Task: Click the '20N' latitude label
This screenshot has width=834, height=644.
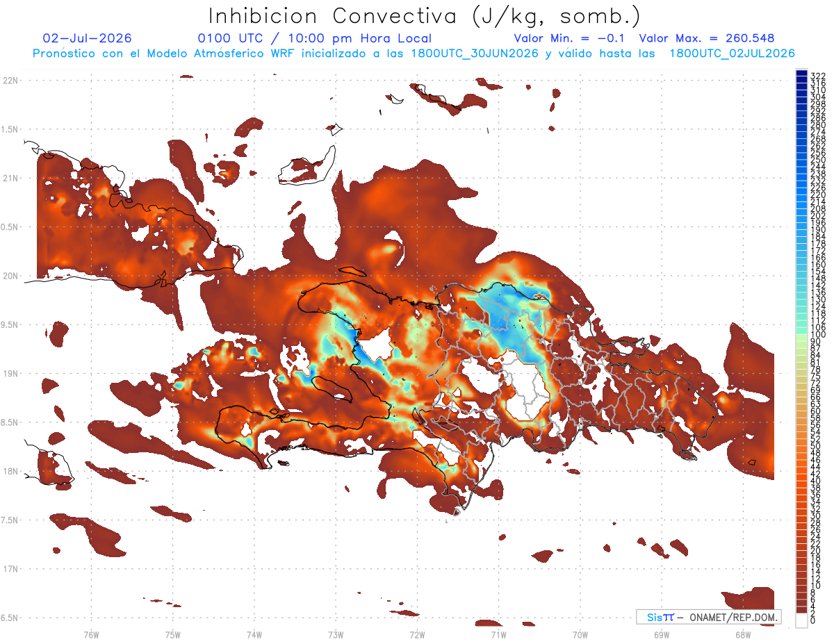Action: click(x=10, y=276)
